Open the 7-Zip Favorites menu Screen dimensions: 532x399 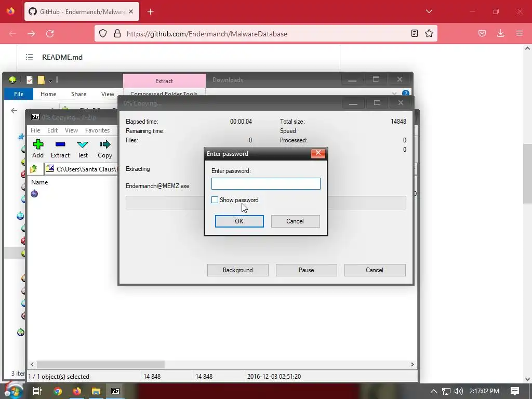coord(97,130)
